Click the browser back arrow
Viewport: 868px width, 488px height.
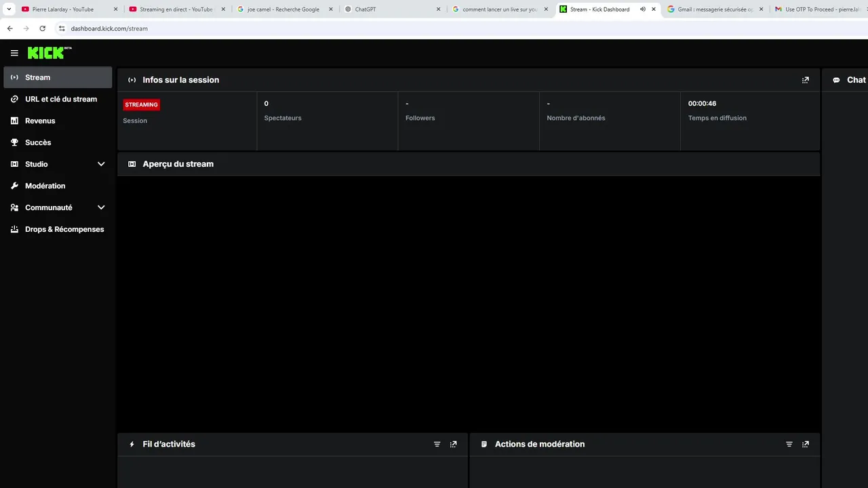click(x=9, y=28)
